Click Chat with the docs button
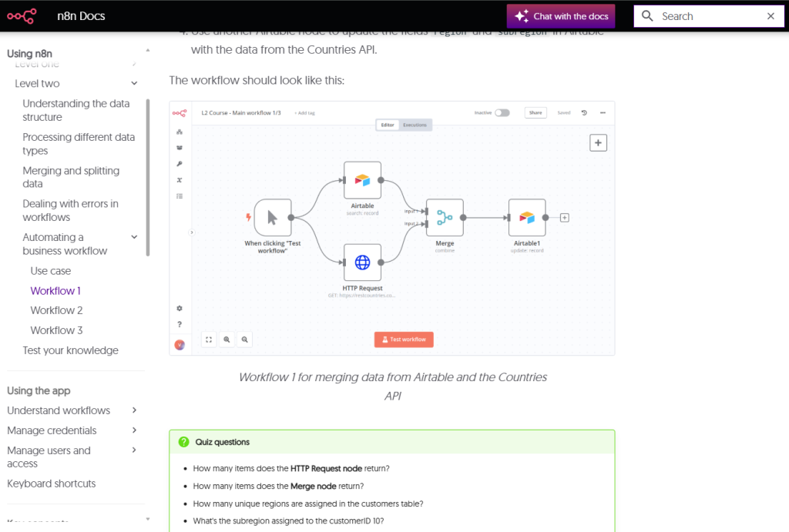 (x=561, y=16)
